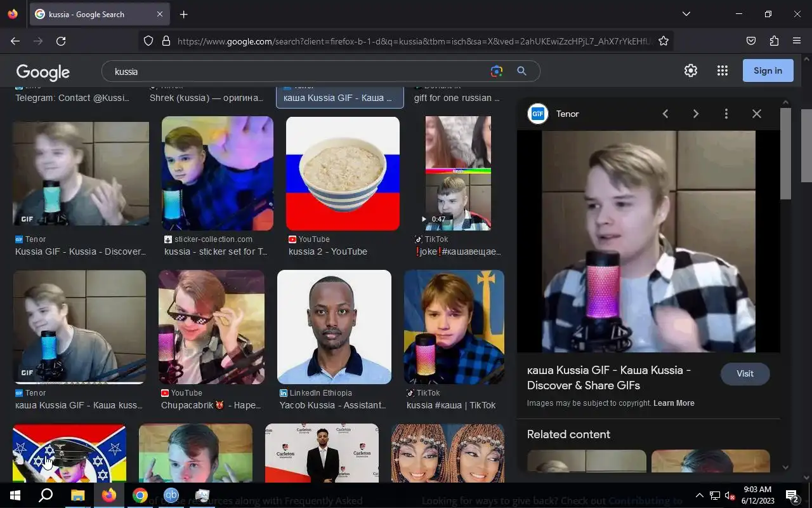
Task: Click the muted volume tray icon
Action: 730,495
